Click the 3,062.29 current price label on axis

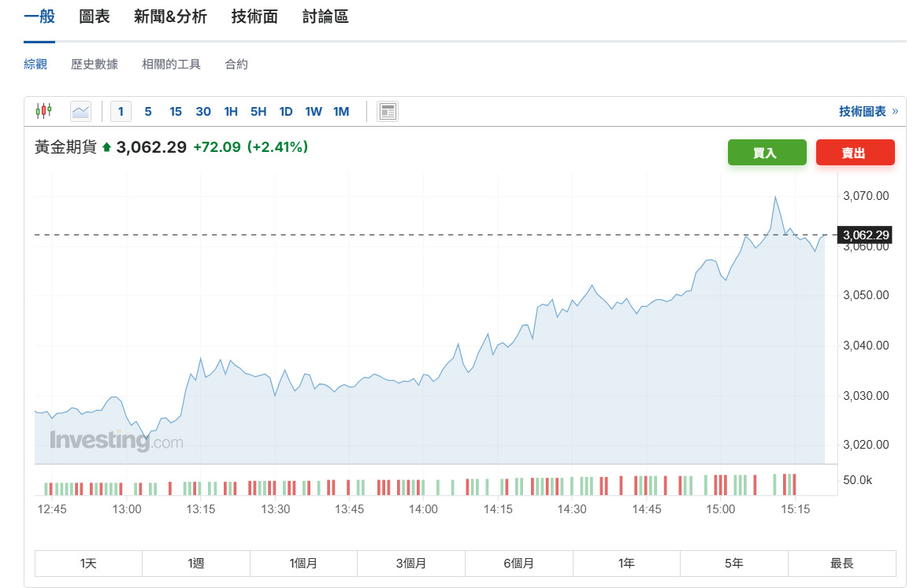click(865, 235)
